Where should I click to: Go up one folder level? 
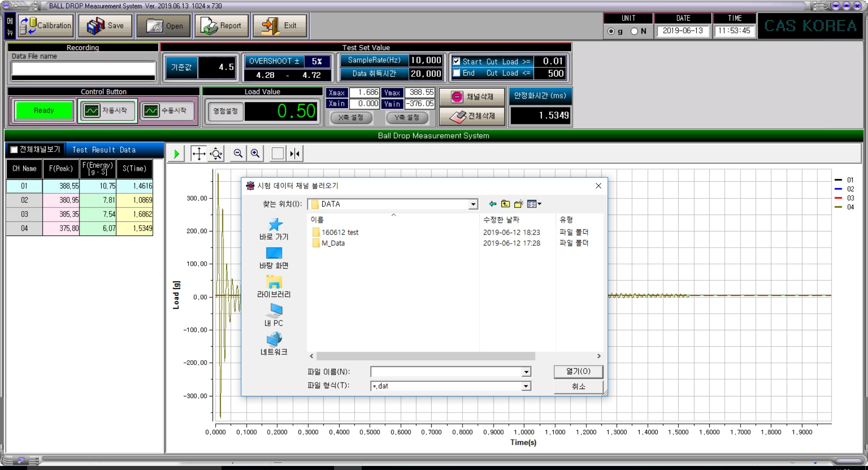[505, 204]
